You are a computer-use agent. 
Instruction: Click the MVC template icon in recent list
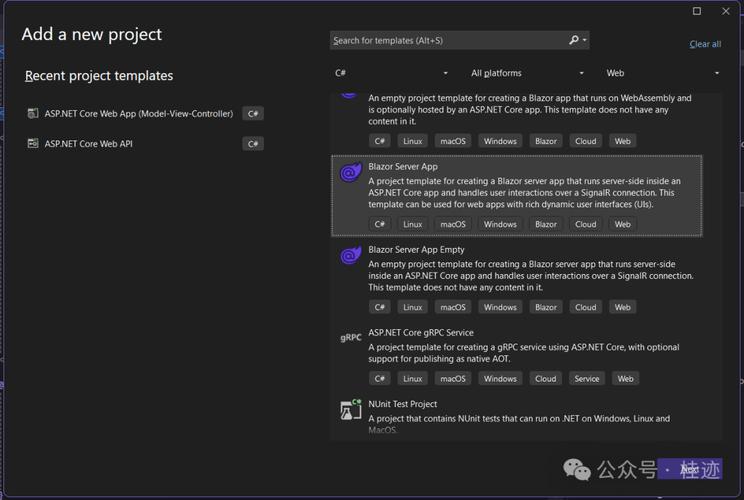click(x=33, y=113)
